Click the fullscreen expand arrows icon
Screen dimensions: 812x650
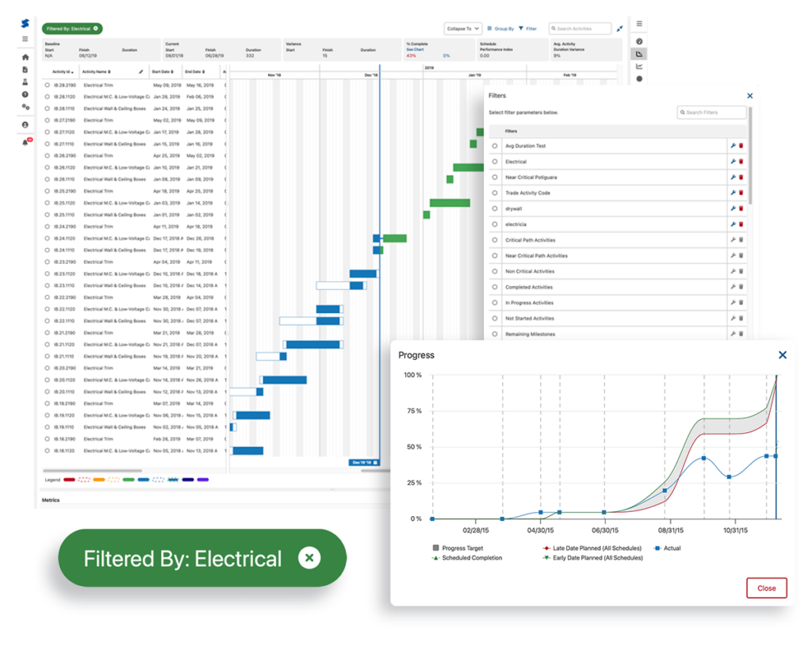tap(619, 28)
